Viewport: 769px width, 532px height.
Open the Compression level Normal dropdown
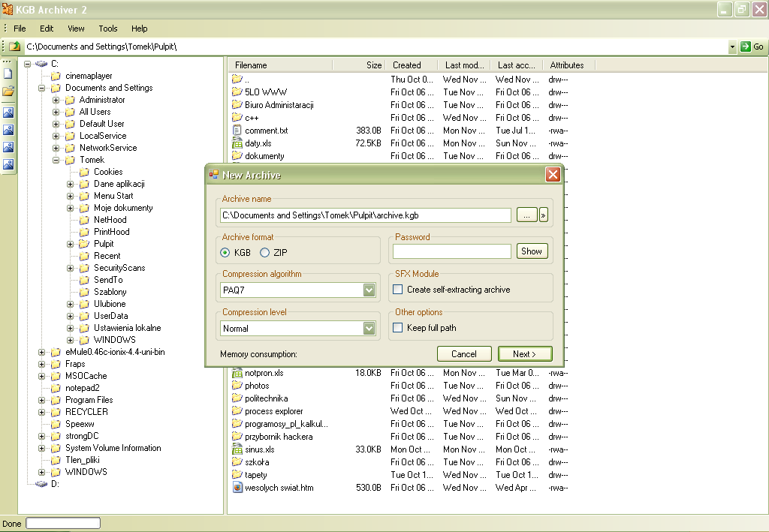(369, 328)
